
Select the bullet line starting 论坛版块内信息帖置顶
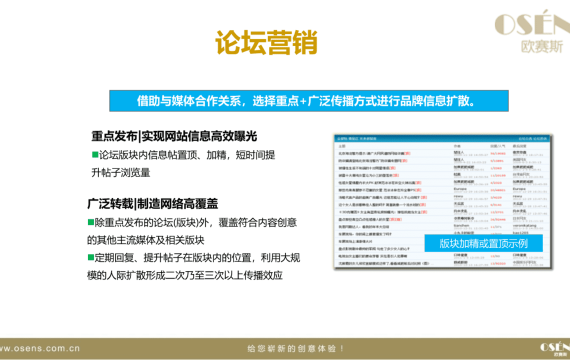click(183, 155)
